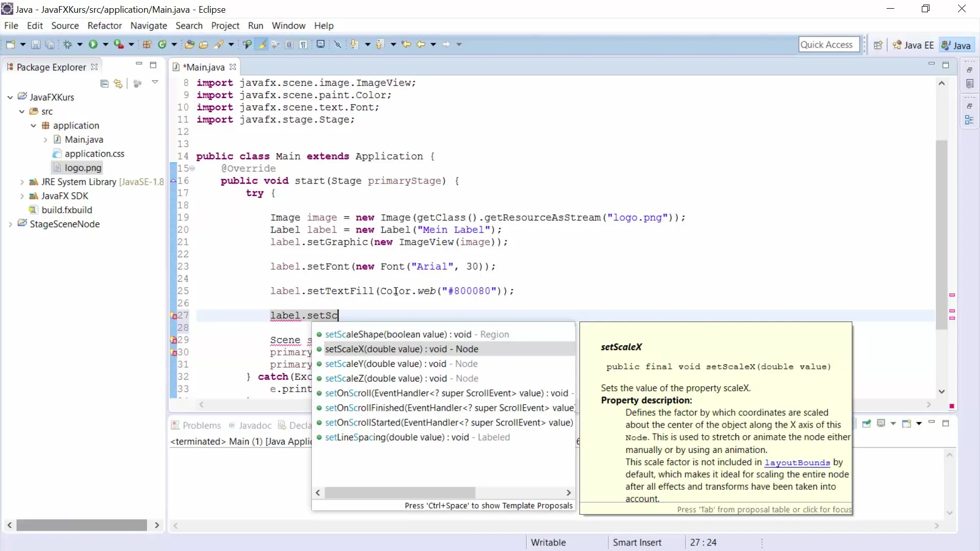Image resolution: width=980 pixels, height=551 pixels.
Task: Collapse All in Package Explorer
Action: click(104, 83)
